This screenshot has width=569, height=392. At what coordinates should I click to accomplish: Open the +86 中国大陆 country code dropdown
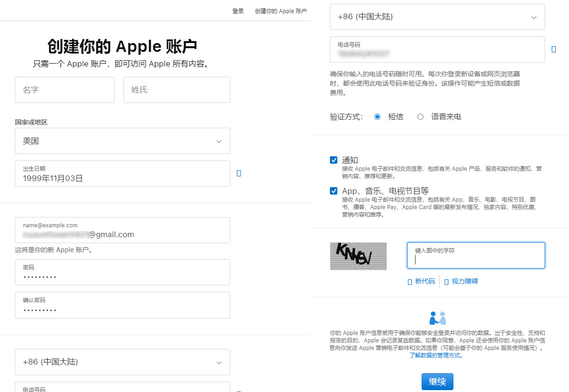(122, 362)
